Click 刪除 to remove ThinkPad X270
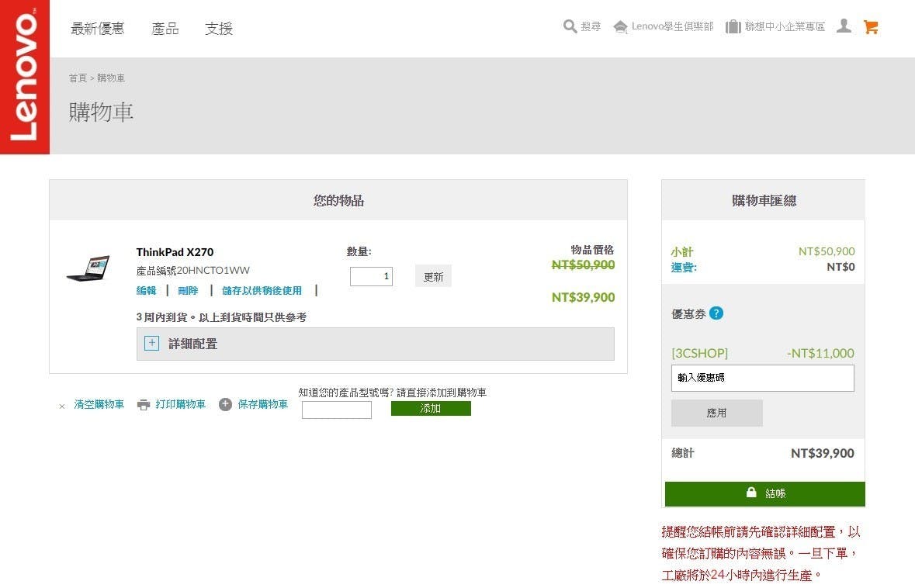 coord(188,290)
